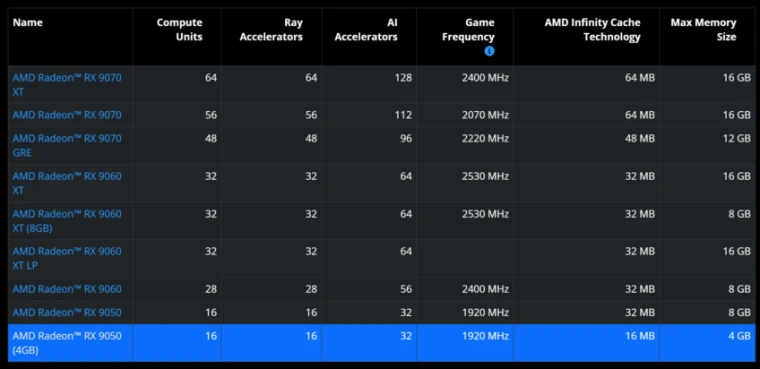Sort by the Game Frequency column header

[468, 30]
